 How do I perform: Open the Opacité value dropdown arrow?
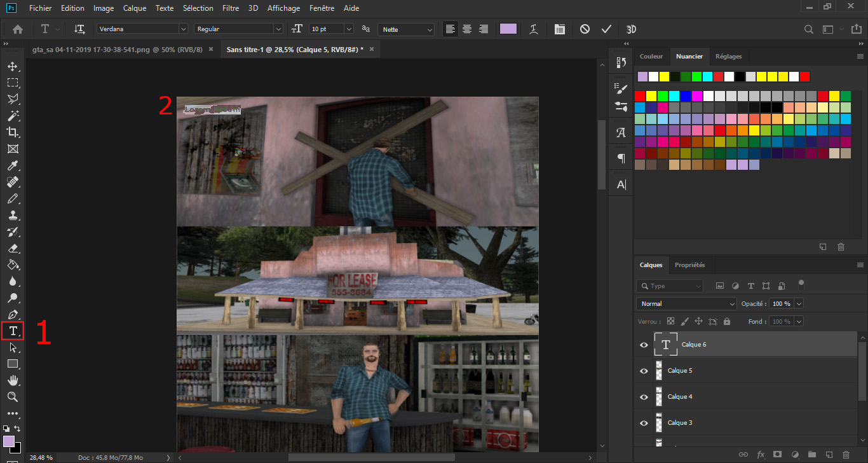(x=799, y=304)
